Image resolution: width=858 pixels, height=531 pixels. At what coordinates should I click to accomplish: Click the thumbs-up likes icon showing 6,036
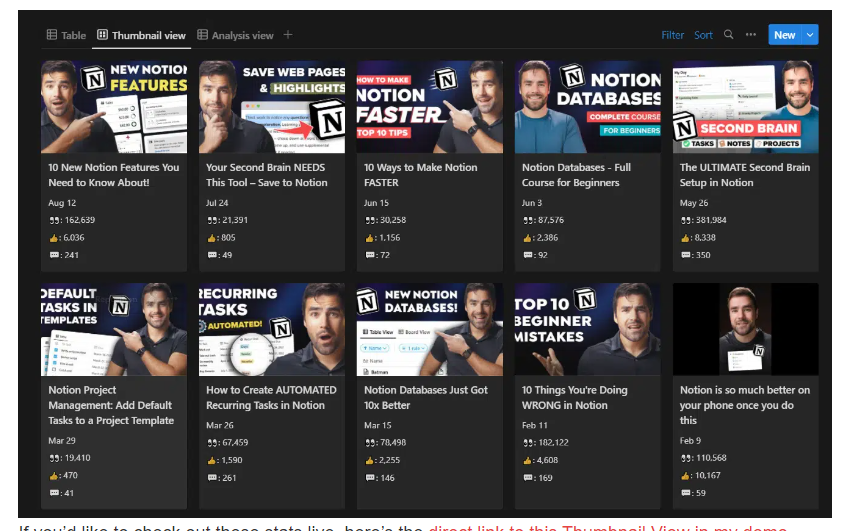(55, 237)
